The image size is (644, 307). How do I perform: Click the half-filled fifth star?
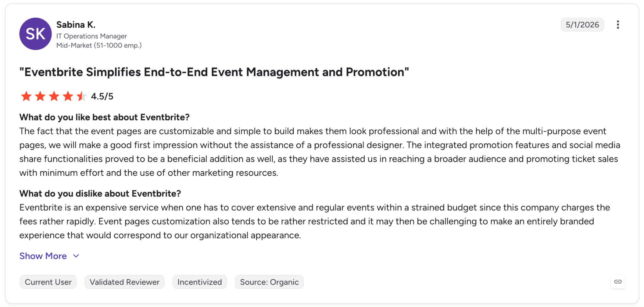pyautogui.click(x=81, y=96)
